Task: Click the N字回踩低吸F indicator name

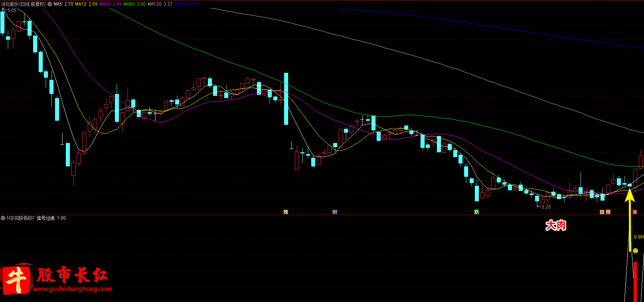Action: click(20, 218)
